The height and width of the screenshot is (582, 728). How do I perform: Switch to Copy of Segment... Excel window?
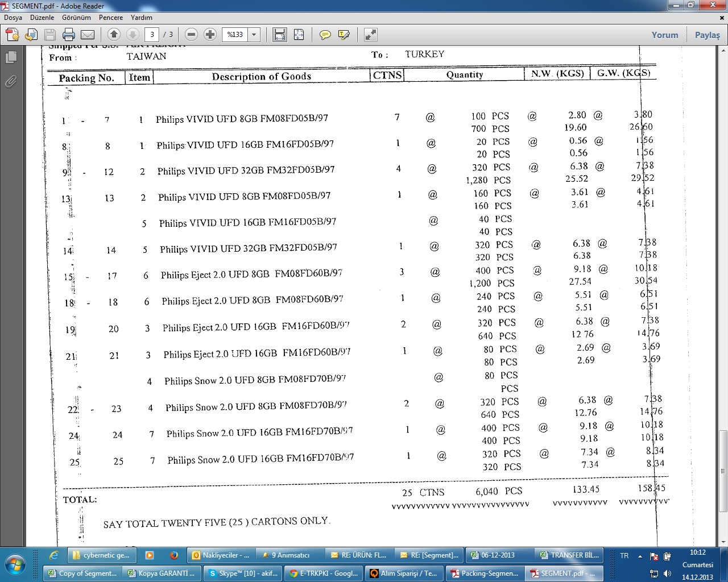[82, 573]
